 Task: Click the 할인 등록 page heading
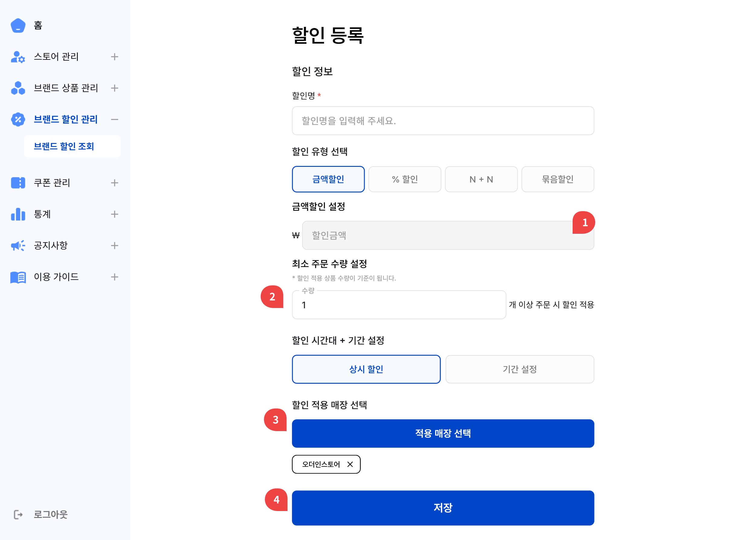[x=328, y=35]
